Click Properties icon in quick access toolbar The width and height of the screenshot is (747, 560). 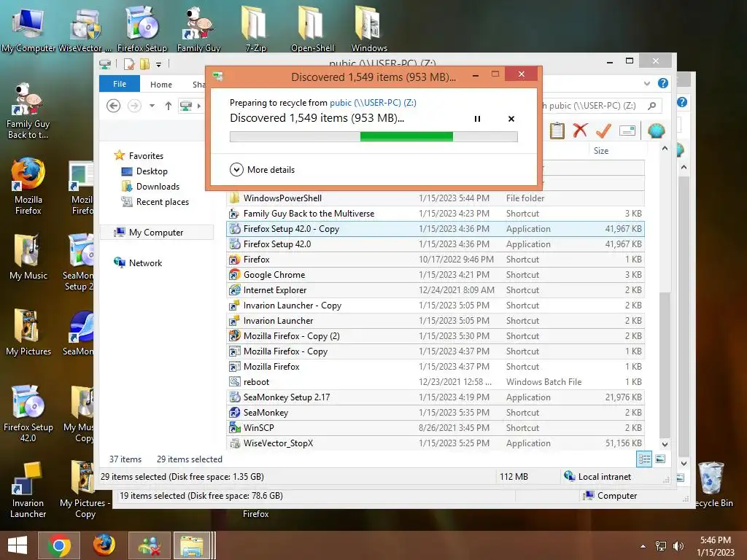[x=128, y=64]
